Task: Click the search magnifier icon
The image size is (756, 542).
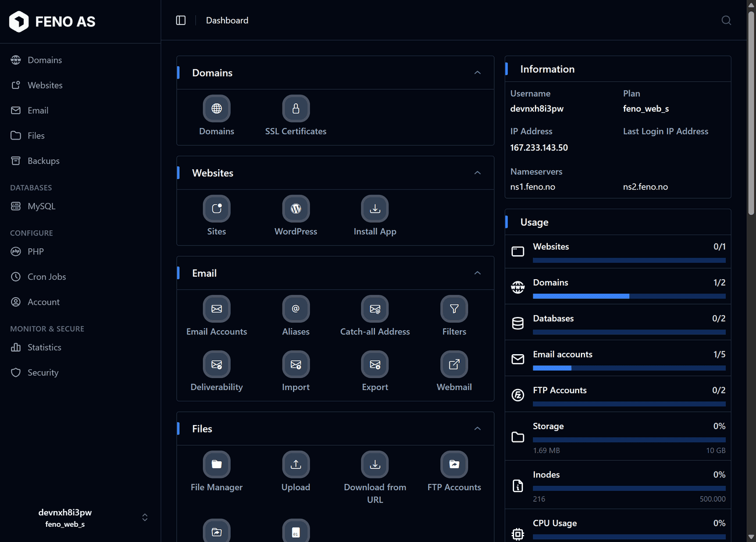Action: pos(726,20)
